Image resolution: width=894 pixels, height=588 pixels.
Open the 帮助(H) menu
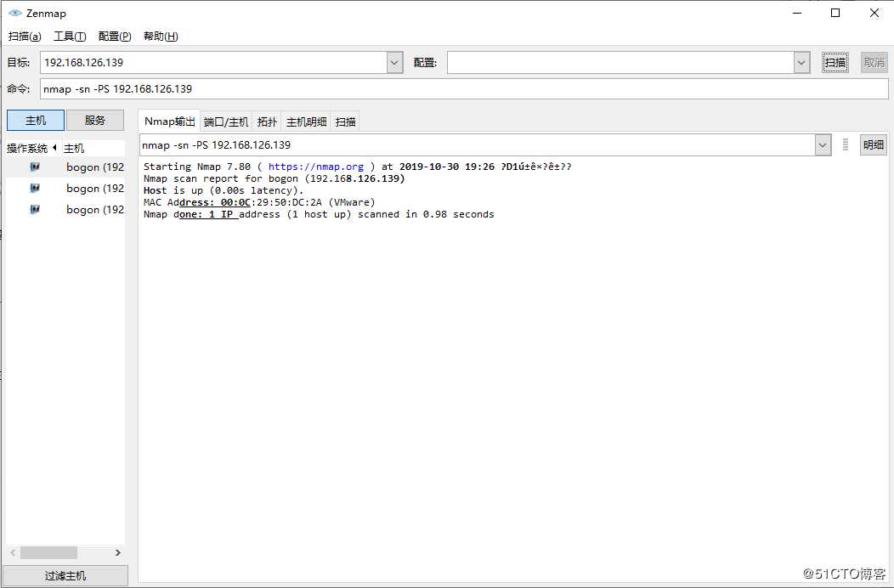click(x=161, y=37)
